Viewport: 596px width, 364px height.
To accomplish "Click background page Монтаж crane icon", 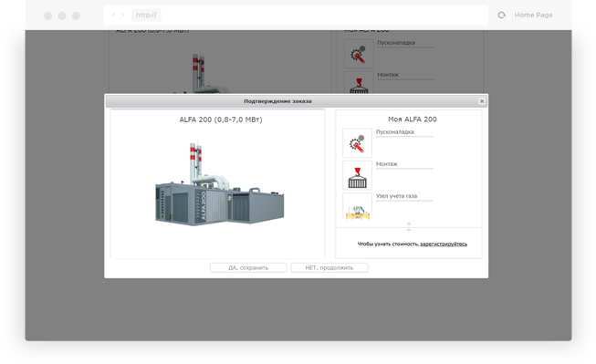I will click(x=359, y=83).
